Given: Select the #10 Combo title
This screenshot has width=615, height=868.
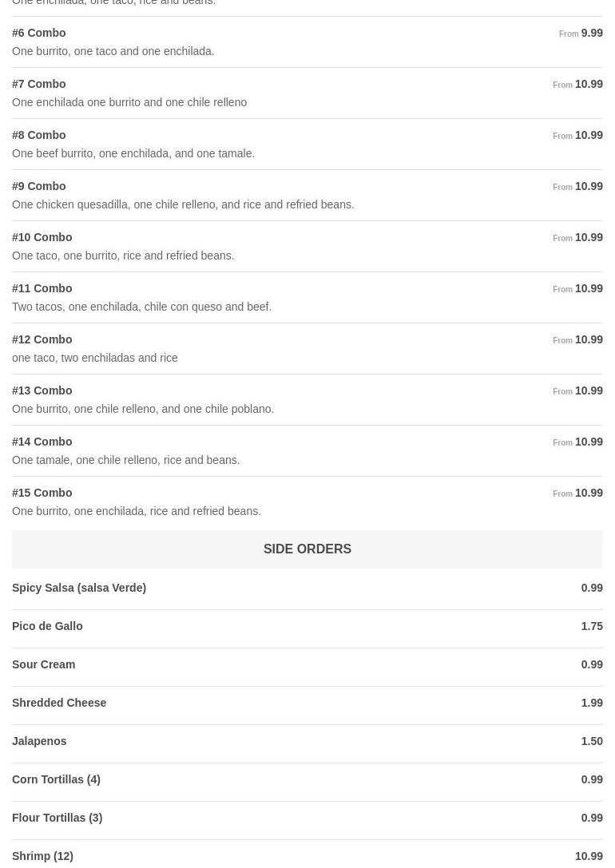Looking at the screenshot, I should pos(42,238).
